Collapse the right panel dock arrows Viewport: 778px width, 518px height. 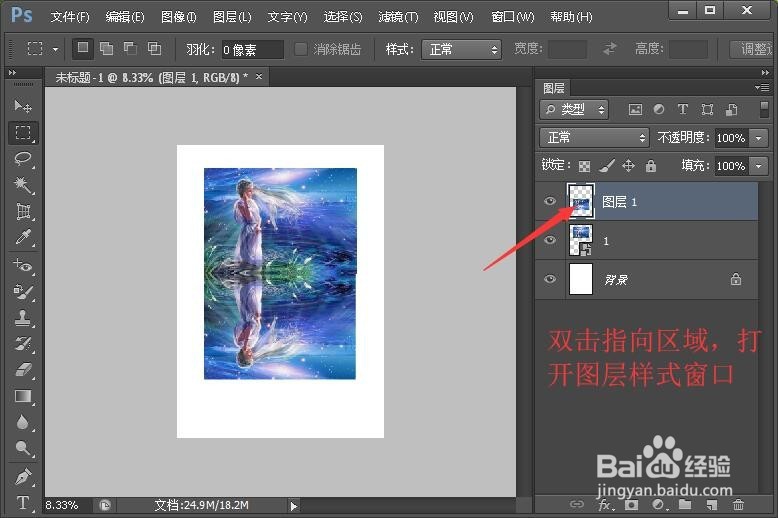tap(765, 72)
